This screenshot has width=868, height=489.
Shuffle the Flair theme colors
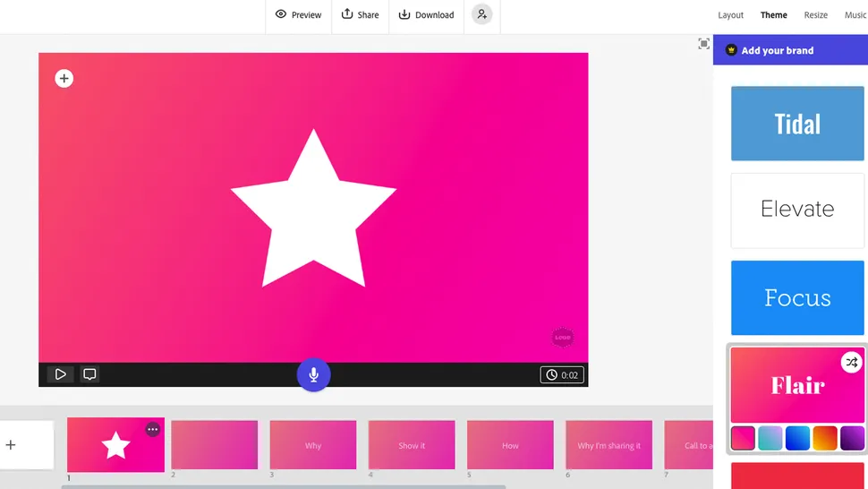coord(851,363)
